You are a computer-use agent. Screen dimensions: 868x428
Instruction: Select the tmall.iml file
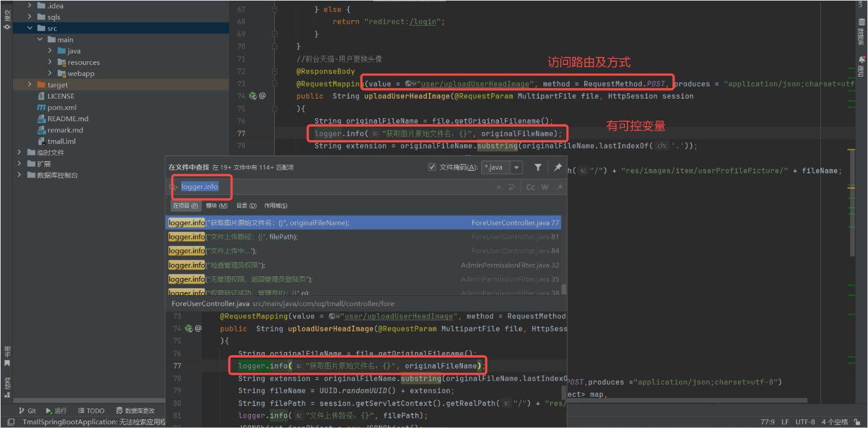click(x=56, y=141)
